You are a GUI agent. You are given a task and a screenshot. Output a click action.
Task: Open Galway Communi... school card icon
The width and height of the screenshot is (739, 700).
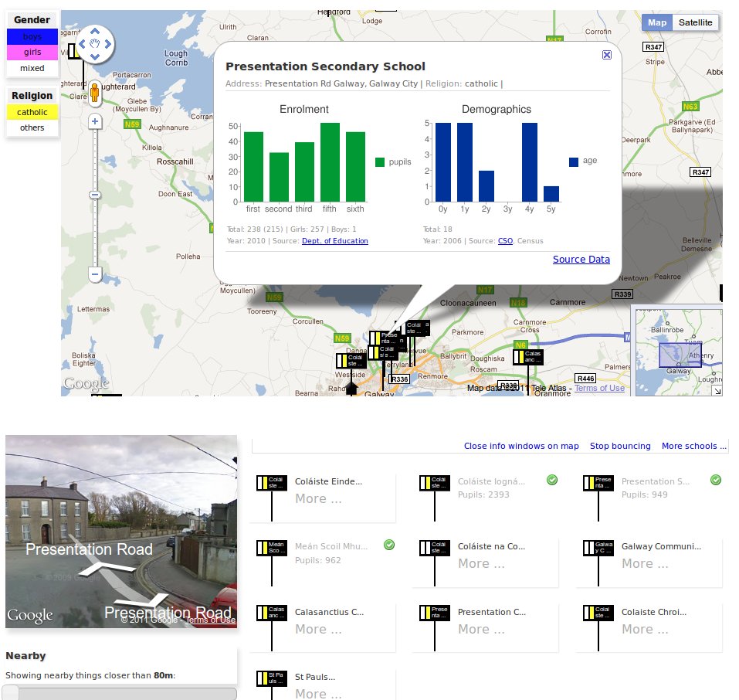598,548
